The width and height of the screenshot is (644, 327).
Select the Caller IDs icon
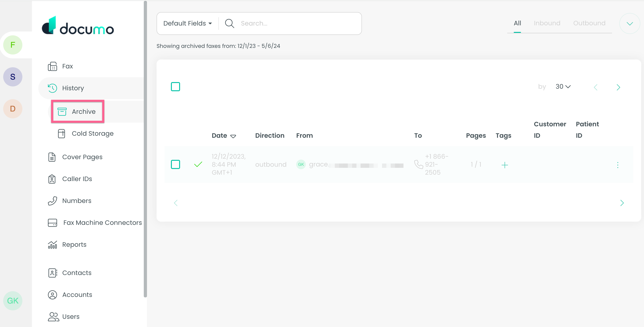tap(52, 179)
